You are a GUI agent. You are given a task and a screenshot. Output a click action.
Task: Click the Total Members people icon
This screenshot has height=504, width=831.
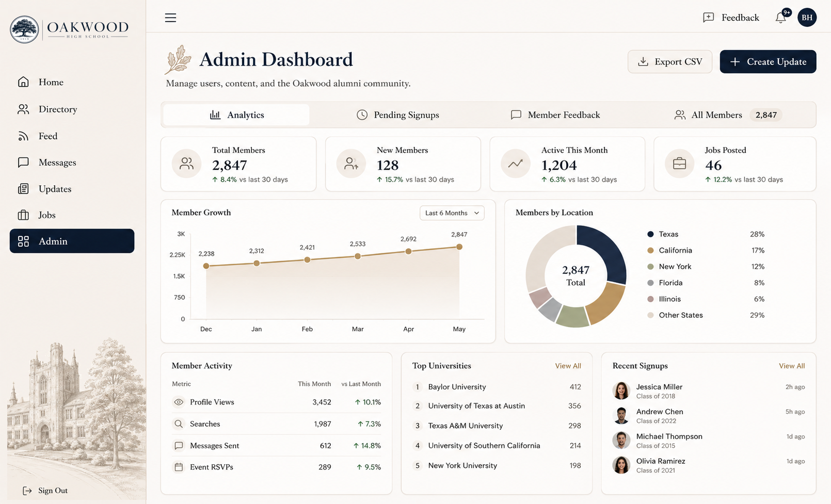coord(186,164)
